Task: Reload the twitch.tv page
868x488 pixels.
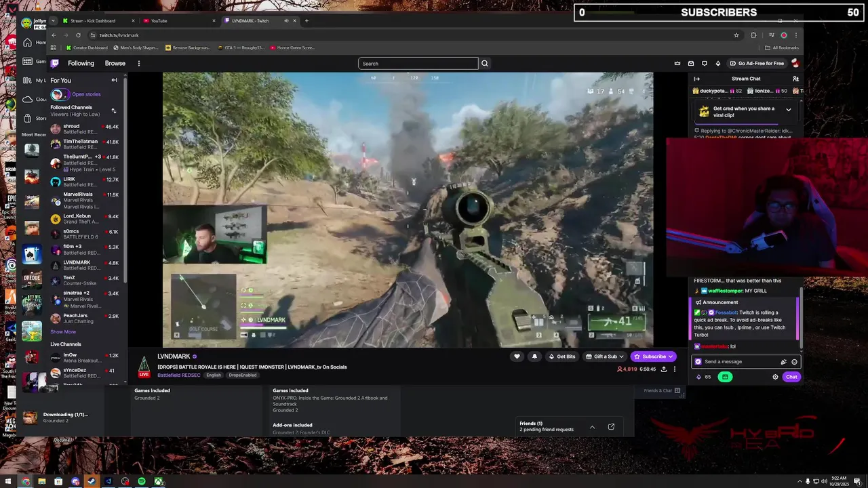Action: [x=78, y=35]
